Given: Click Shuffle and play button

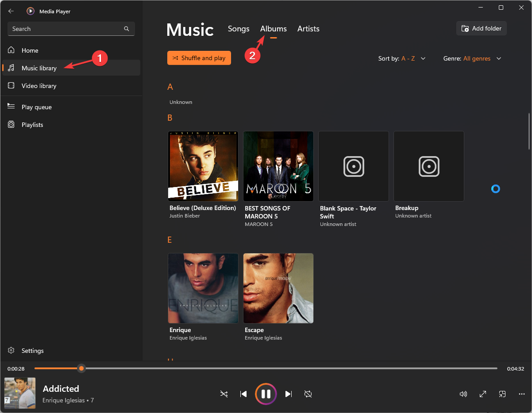Looking at the screenshot, I should (x=199, y=58).
